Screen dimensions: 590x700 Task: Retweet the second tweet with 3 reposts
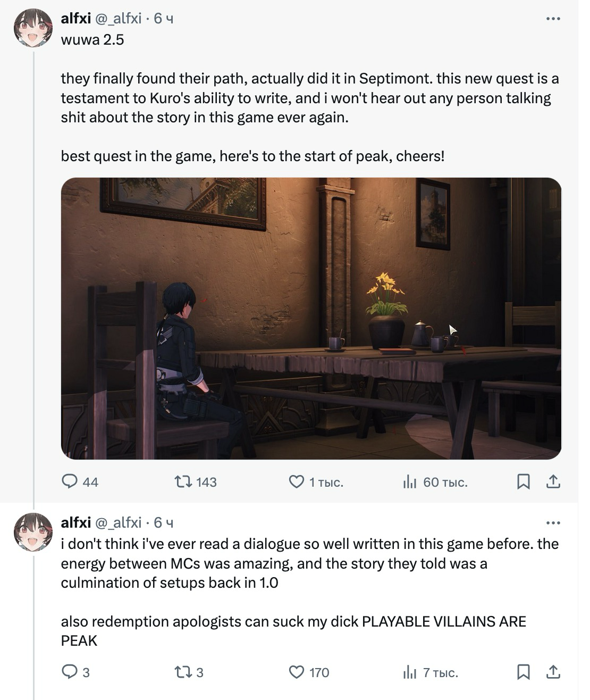[x=183, y=672]
